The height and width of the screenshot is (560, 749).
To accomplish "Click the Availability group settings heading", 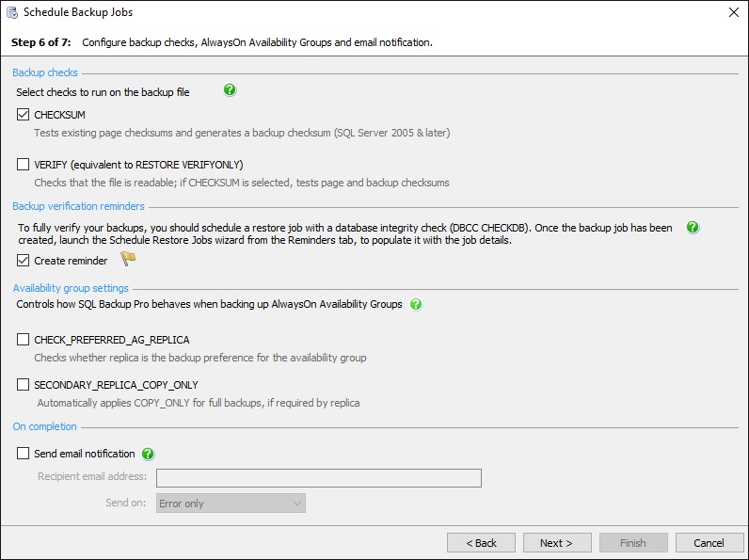I will (71, 288).
